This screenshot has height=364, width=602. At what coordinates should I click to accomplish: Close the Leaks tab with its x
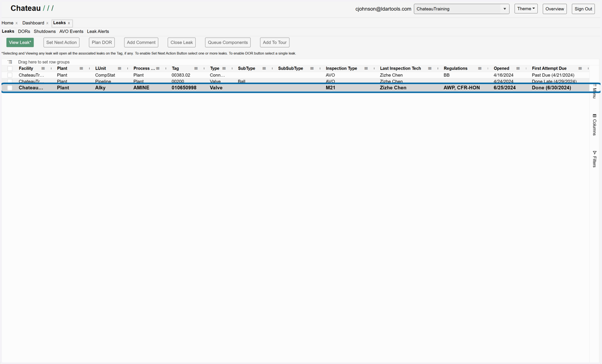69,23
